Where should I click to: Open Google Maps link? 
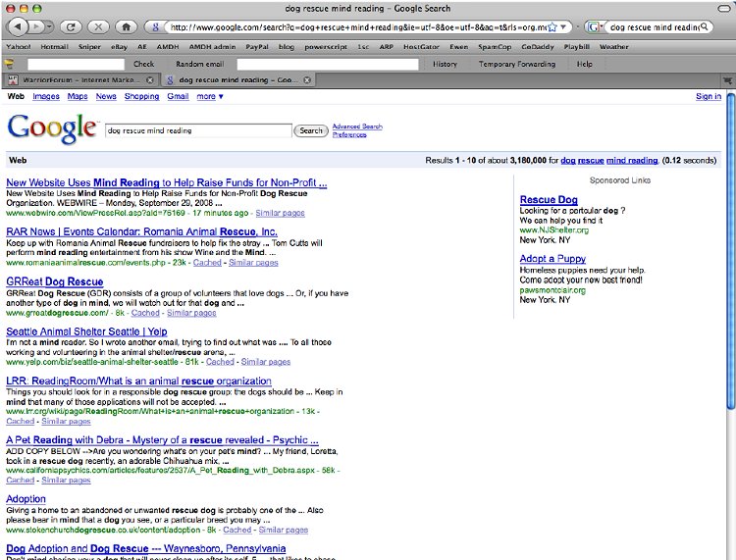(78, 96)
